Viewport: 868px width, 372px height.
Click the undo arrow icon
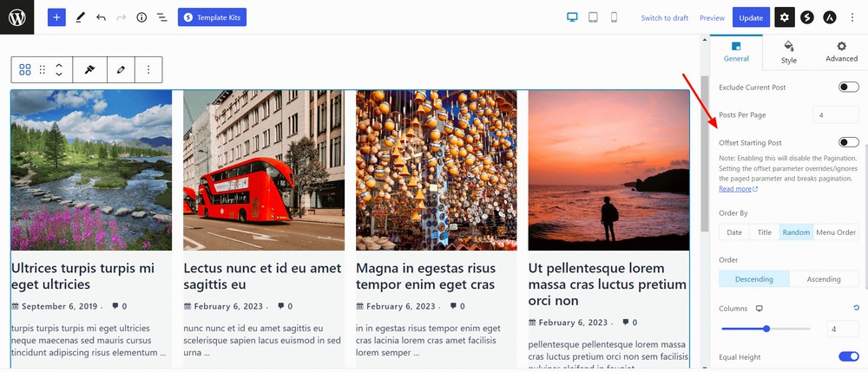coord(101,17)
